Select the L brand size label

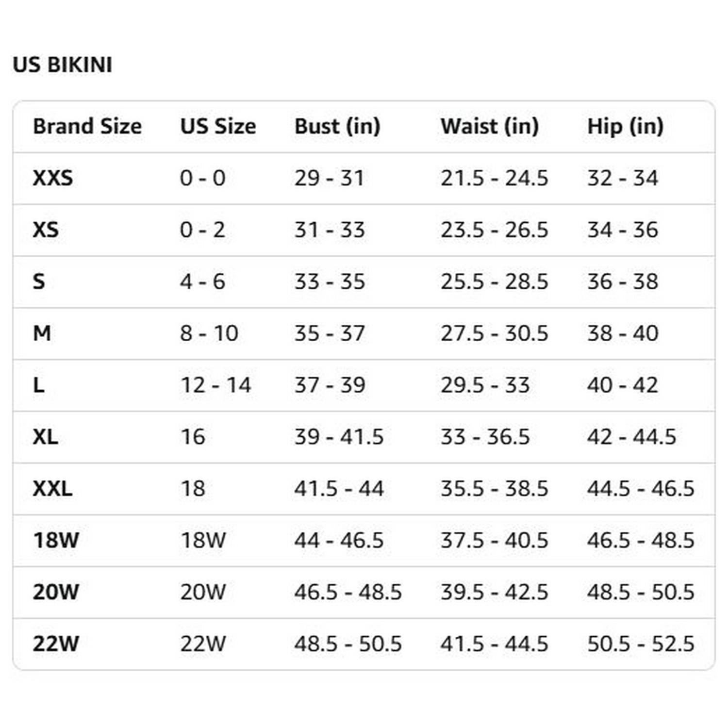(39, 385)
